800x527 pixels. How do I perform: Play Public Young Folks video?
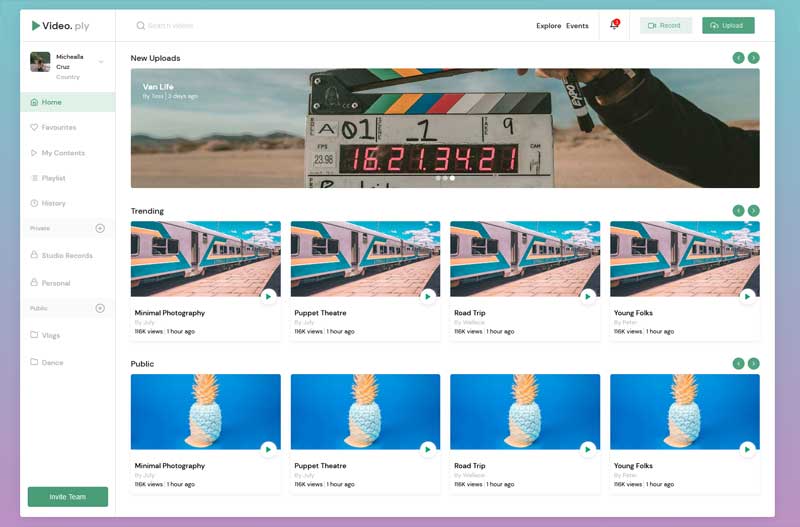747,449
